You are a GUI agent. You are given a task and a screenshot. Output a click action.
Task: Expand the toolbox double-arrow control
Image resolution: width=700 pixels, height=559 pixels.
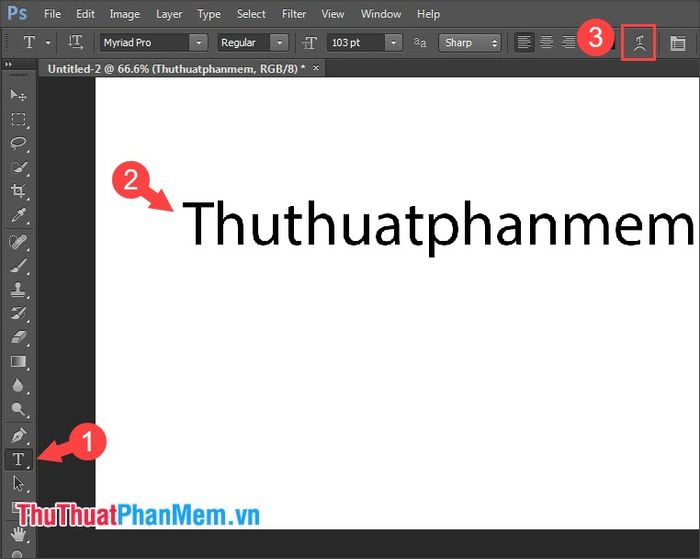click(8, 64)
